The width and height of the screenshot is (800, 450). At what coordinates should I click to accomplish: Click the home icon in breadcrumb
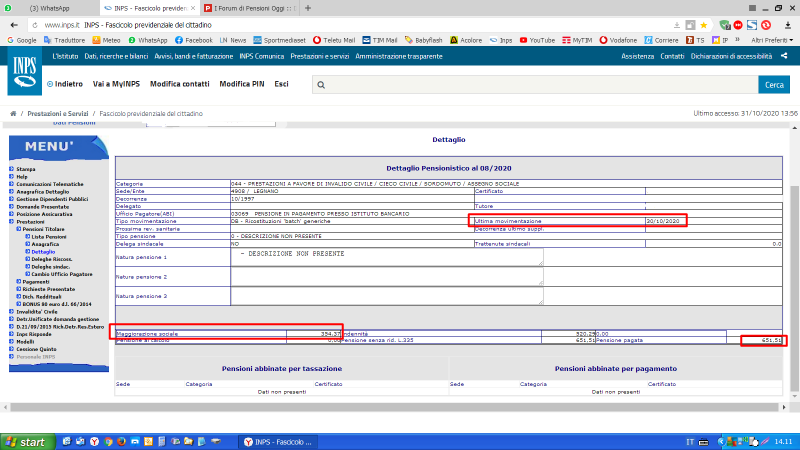pyautogui.click(x=13, y=114)
